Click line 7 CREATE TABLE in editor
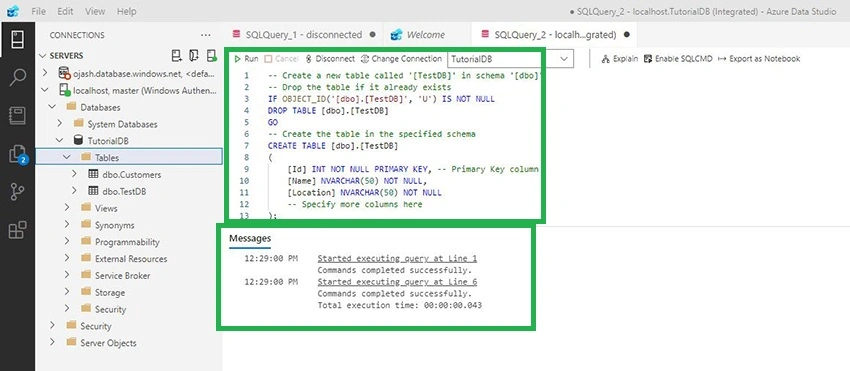 (x=333, y=146)
